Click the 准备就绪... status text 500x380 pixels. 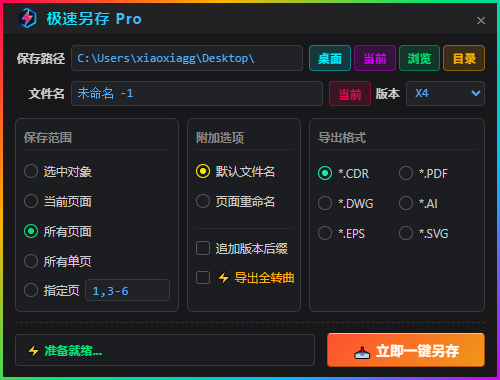click(73, 351)
